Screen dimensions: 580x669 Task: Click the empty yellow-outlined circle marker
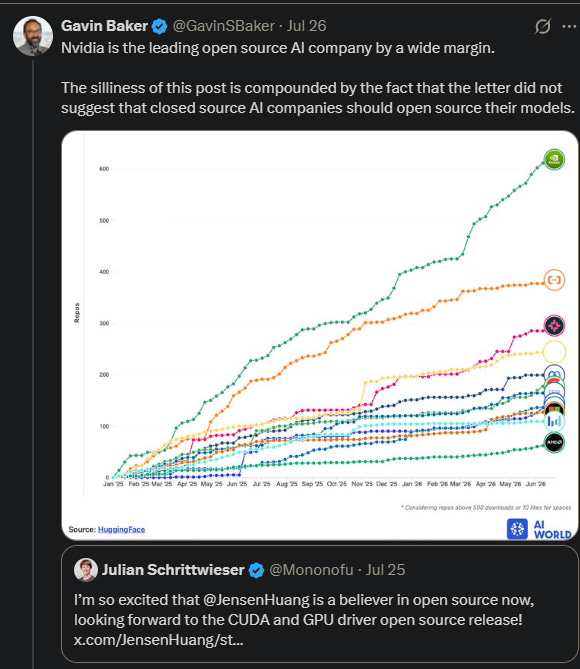[554, 352]
